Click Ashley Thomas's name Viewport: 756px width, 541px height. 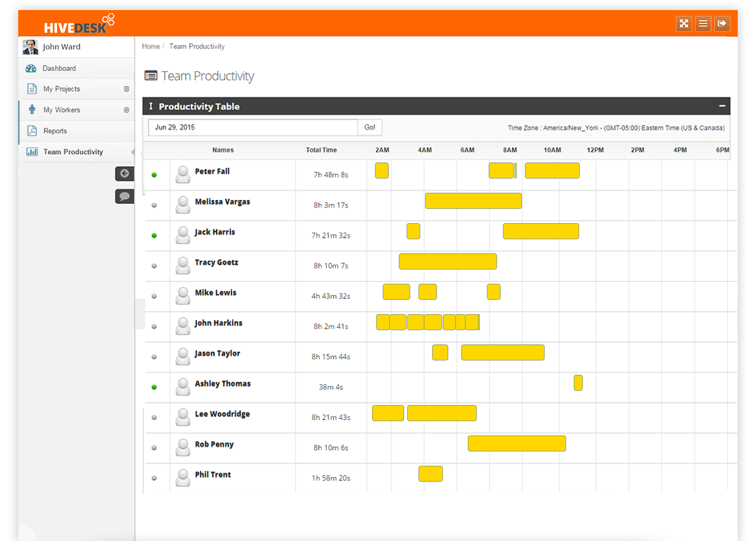click(x=223, y=384)
